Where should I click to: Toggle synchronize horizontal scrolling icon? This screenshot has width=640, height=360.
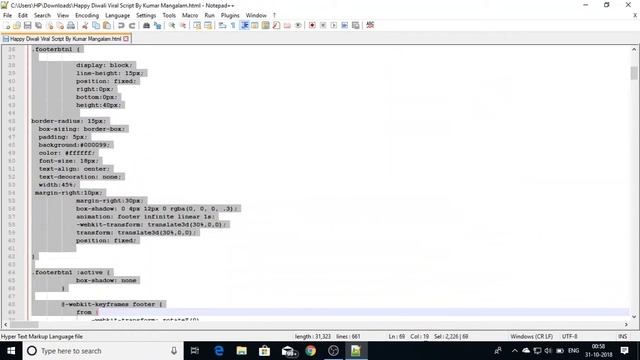[208, 25]
